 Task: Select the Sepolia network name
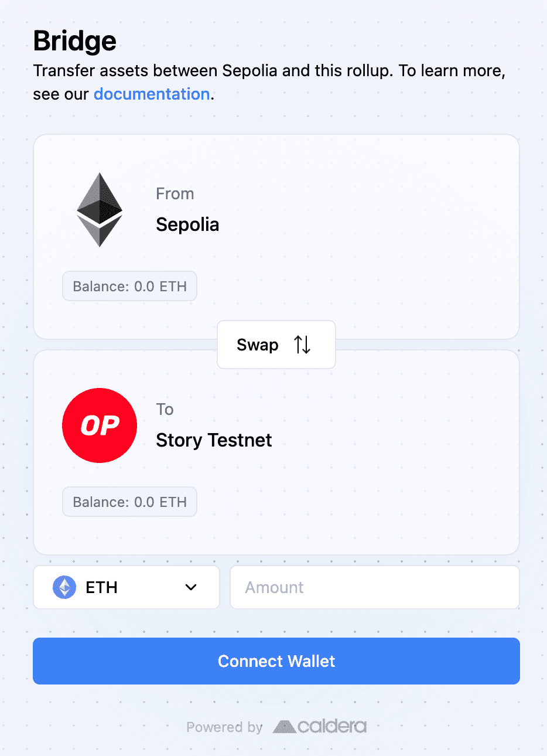click(x=187, y=224)
